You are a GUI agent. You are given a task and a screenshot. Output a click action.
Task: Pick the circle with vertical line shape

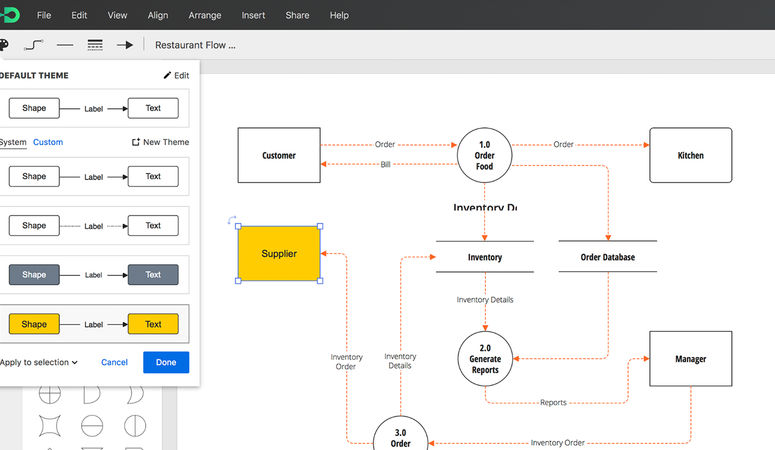pyautogui.click(x=135, y=426)
